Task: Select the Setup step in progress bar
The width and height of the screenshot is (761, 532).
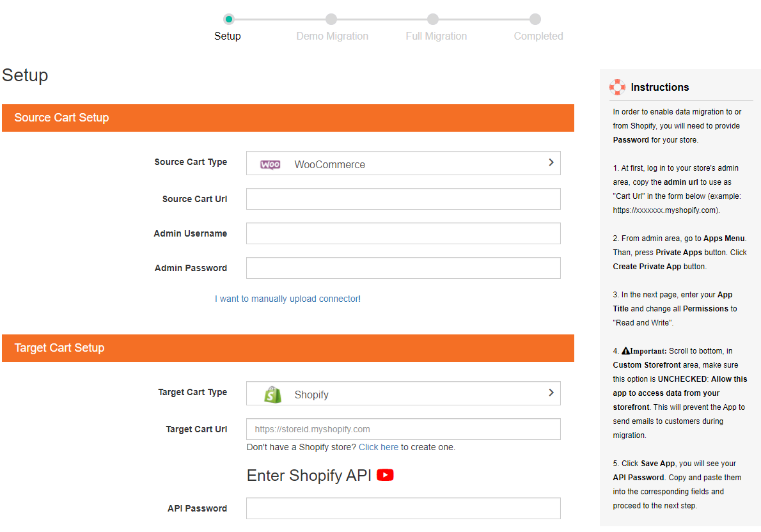Action: [x=228, y=36]
